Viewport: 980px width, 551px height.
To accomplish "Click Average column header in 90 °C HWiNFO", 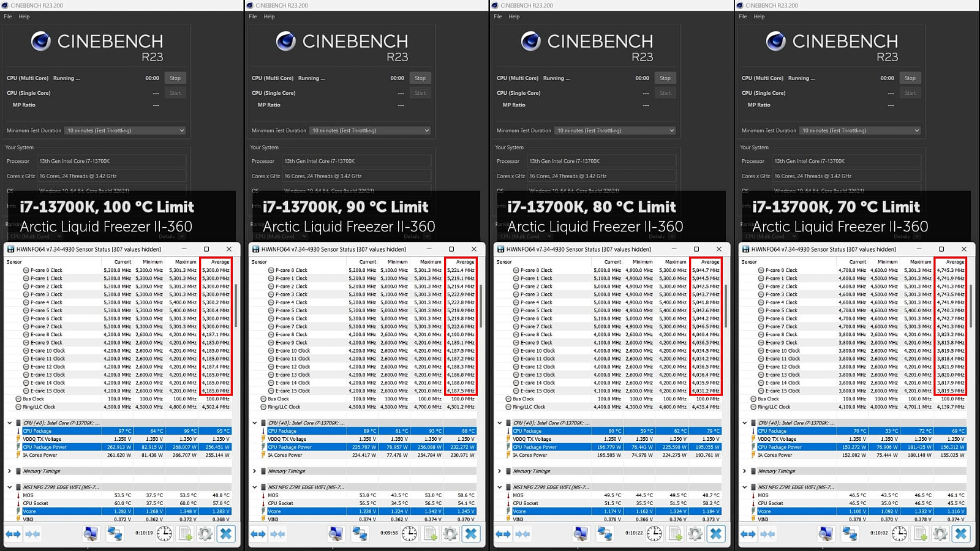I will click(461, 262).
